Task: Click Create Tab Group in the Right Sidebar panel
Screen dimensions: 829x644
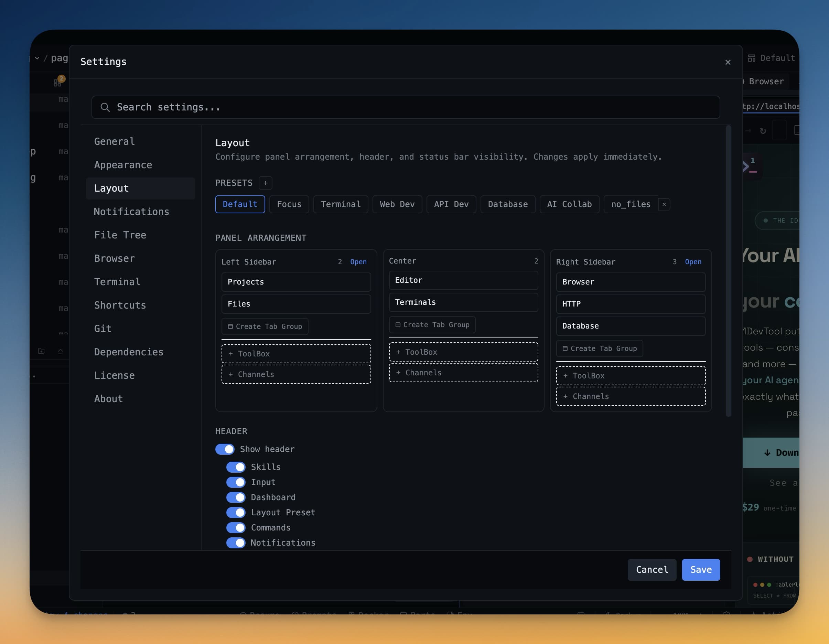Action: (x=599, y=348)
